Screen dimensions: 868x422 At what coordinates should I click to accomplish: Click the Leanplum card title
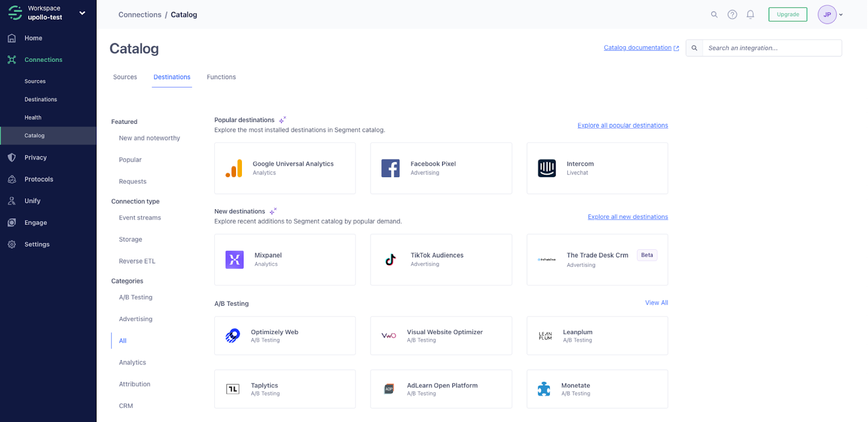pos(578,332)
